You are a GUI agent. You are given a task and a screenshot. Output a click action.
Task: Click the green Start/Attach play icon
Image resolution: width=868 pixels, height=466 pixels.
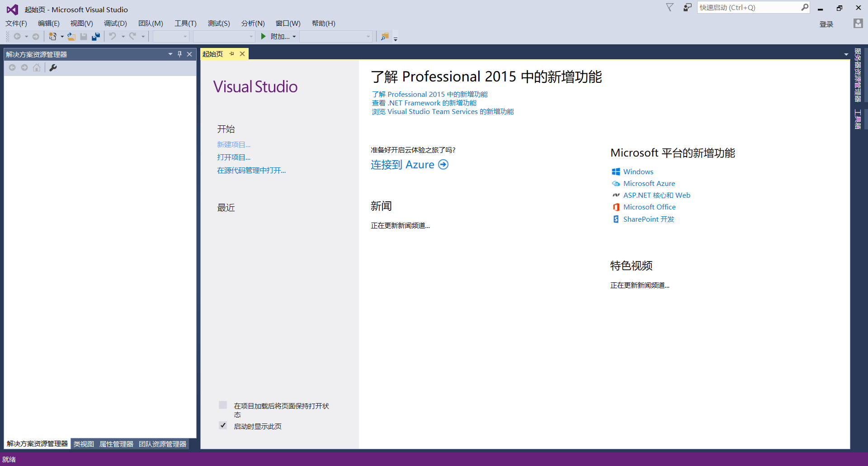tap(264, 36)
